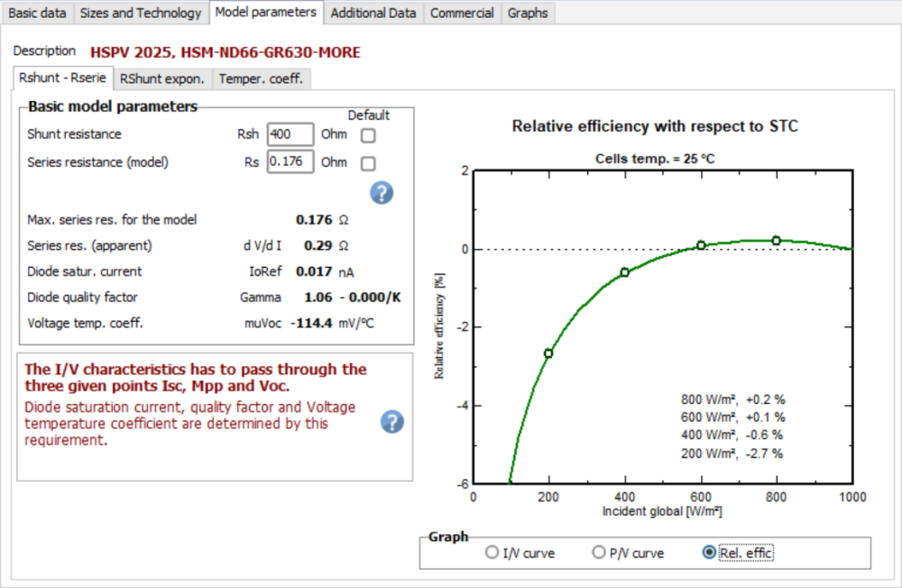
Task: Switch to Temper. coeff. sub-tab
Action: click(x=262, y=78)
